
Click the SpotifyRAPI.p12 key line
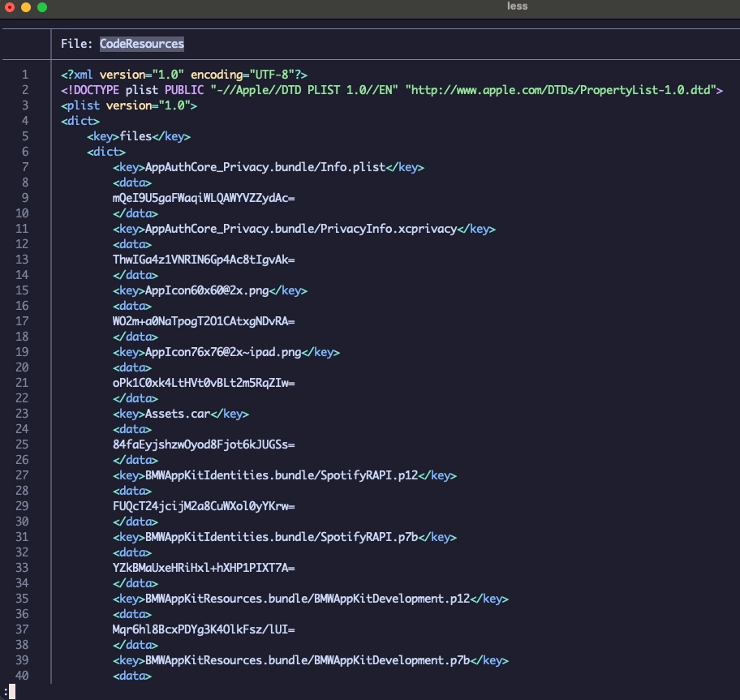click(285, 475)
